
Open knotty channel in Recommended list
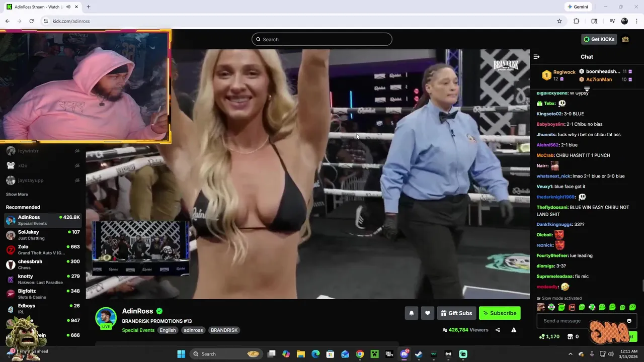43,279
